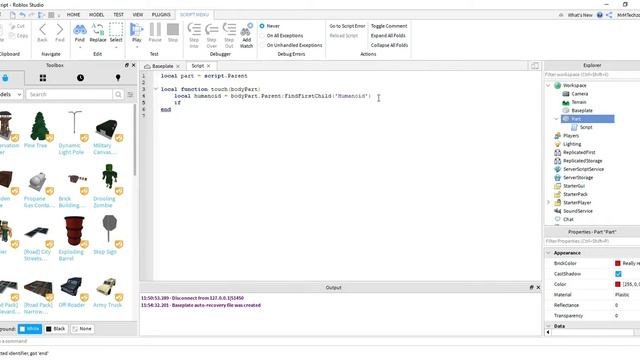This screenshot has width=640, height=360.
Task: Click Collapse All Folds
Action: (x=389, y=45)
